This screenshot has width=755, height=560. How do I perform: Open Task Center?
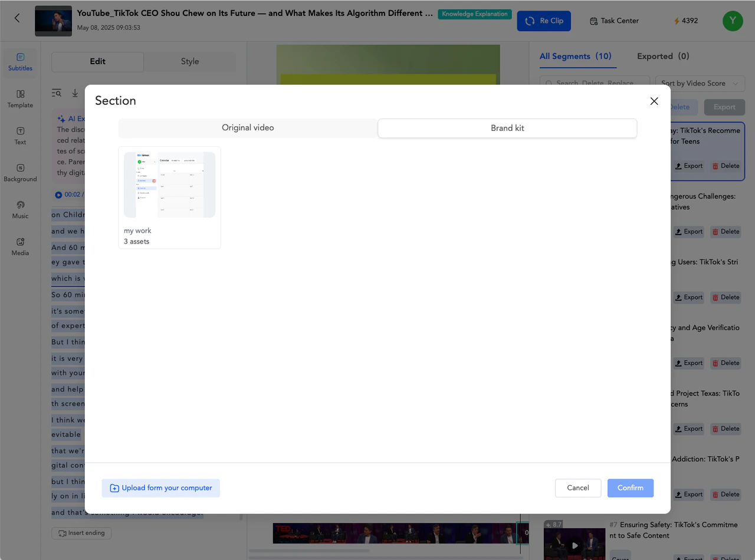614,21
